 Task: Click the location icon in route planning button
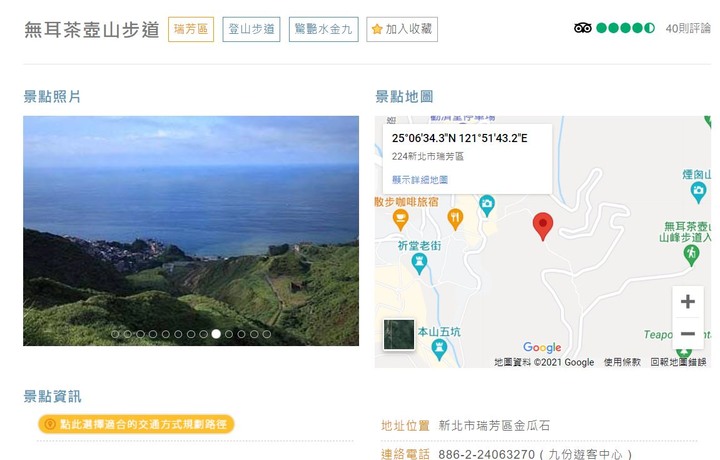tap(51, 424)
